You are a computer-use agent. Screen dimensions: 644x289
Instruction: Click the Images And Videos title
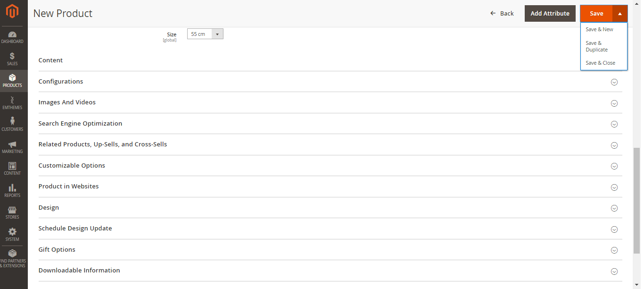coord(67,102)
